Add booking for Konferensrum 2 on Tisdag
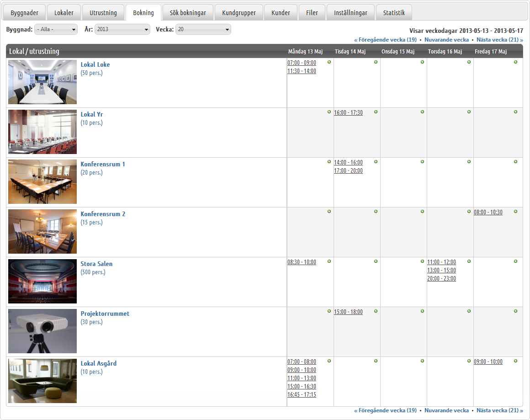 pyautogui.click(x=376, y=211)
